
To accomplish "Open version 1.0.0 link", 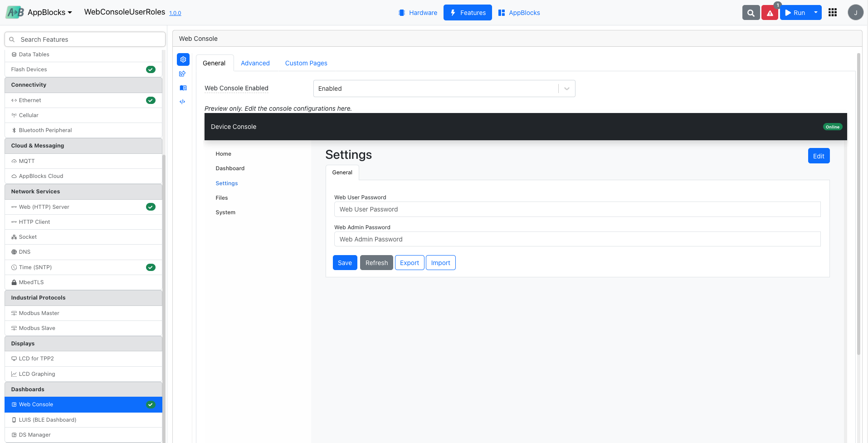I will coord(175,13).
